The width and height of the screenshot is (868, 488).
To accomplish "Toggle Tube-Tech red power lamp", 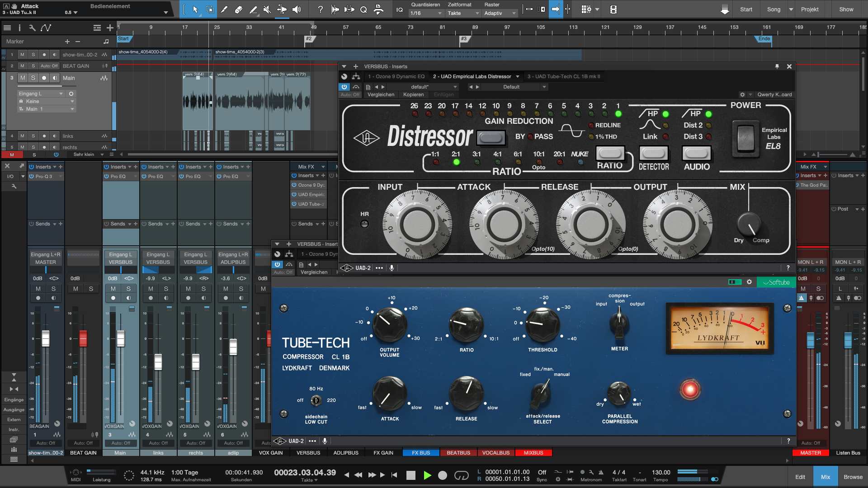I will click(690, 389).
